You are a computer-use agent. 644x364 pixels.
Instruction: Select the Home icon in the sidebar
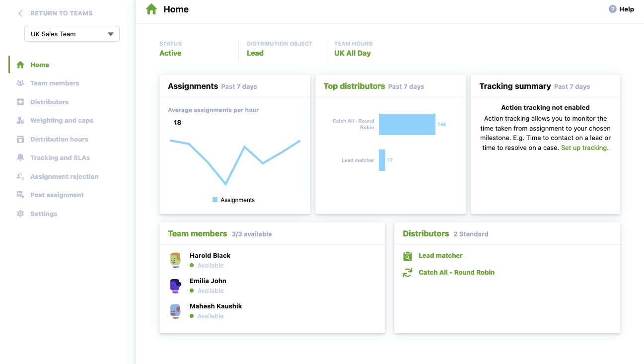point(20,65)
